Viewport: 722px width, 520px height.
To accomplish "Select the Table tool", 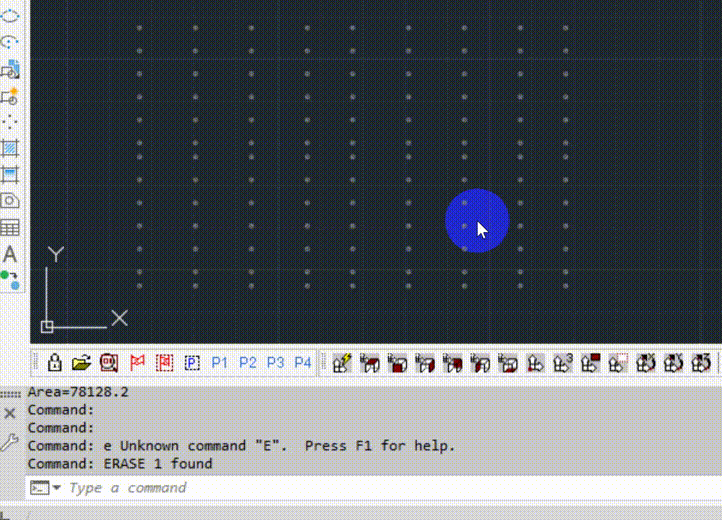I will click(x=10, y=228).
